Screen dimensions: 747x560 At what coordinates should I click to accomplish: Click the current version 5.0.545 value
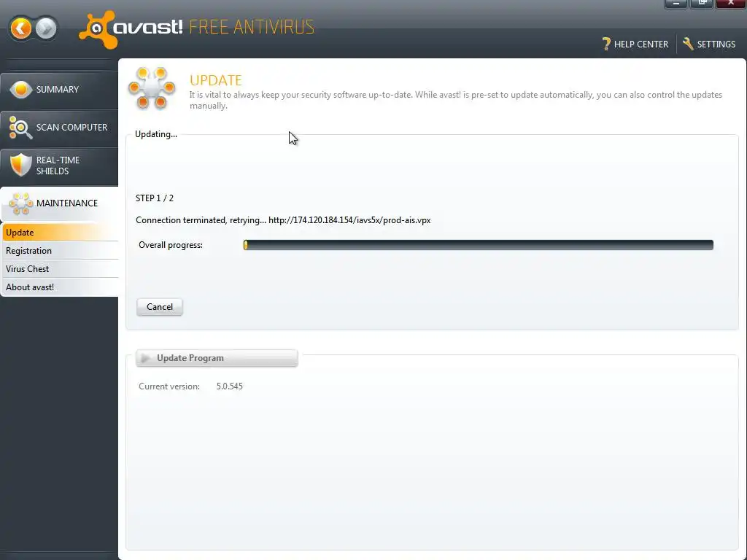click(x=230, y=386)
